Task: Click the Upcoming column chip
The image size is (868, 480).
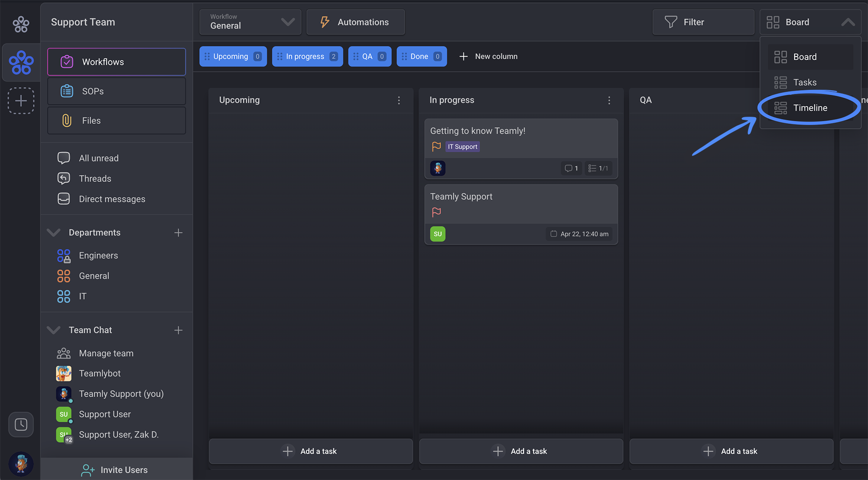Action: point(233,57)
